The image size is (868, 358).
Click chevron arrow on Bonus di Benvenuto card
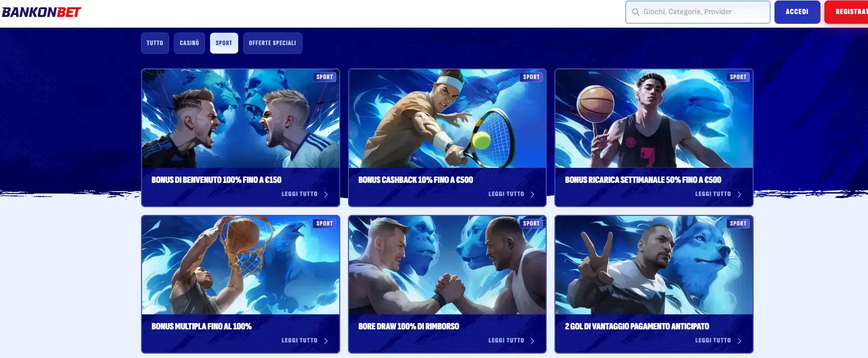(x=326, y=195)
